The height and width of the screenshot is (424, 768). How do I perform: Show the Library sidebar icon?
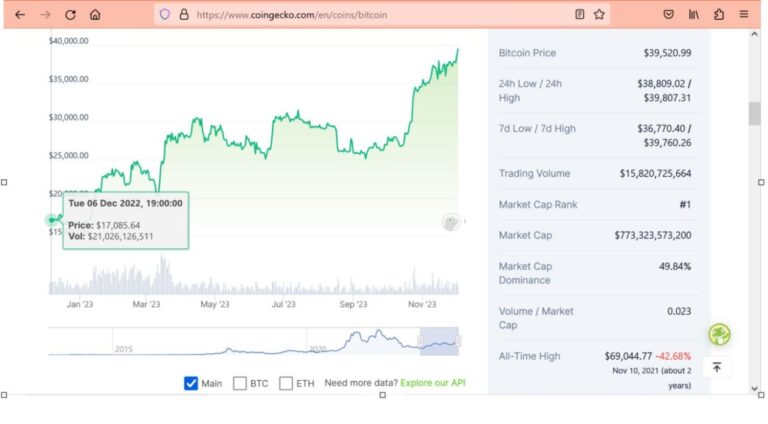click(x=694, y=15)
